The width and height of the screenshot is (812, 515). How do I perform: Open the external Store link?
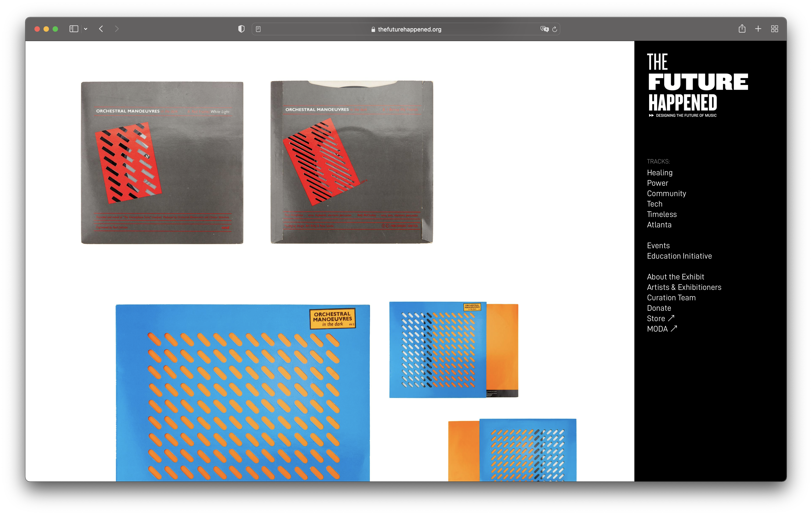pyautogui.click(x=661, y=318)
